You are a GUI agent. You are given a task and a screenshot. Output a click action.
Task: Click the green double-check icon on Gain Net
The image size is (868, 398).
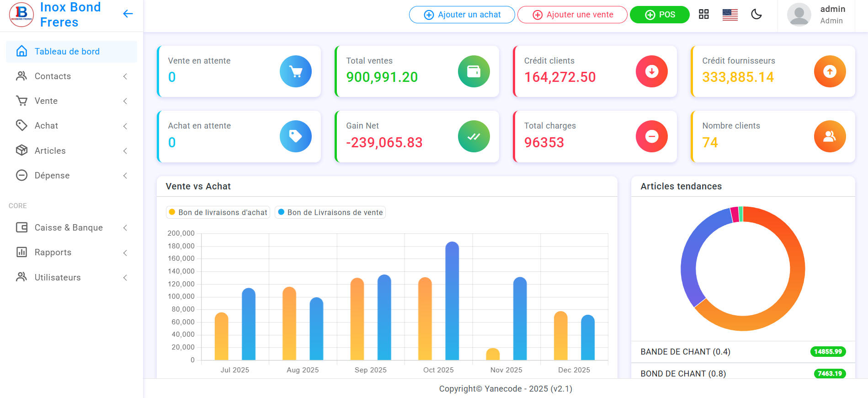pyautogui.click(x=474, y=136)
